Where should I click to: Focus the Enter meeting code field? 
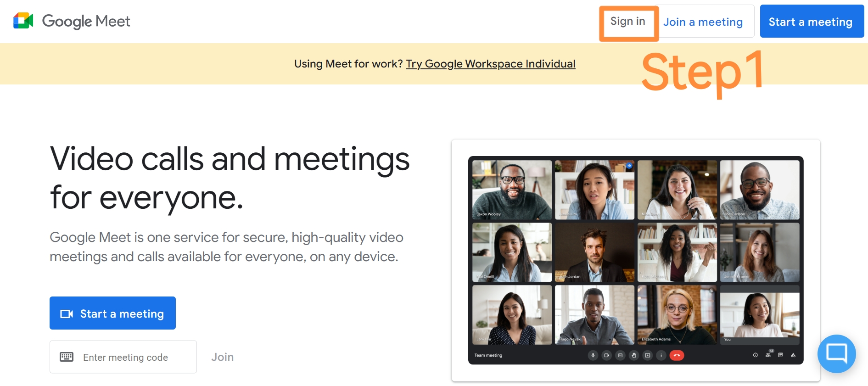click(123, 357)
